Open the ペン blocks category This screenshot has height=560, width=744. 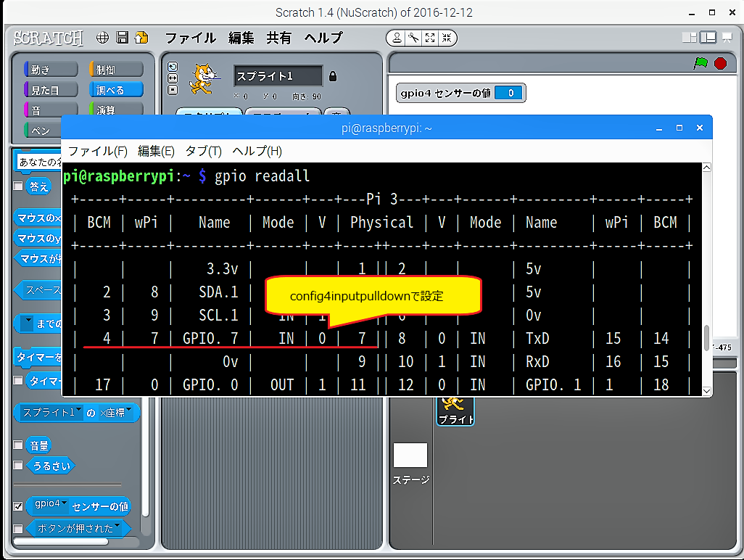coord(43,130)
